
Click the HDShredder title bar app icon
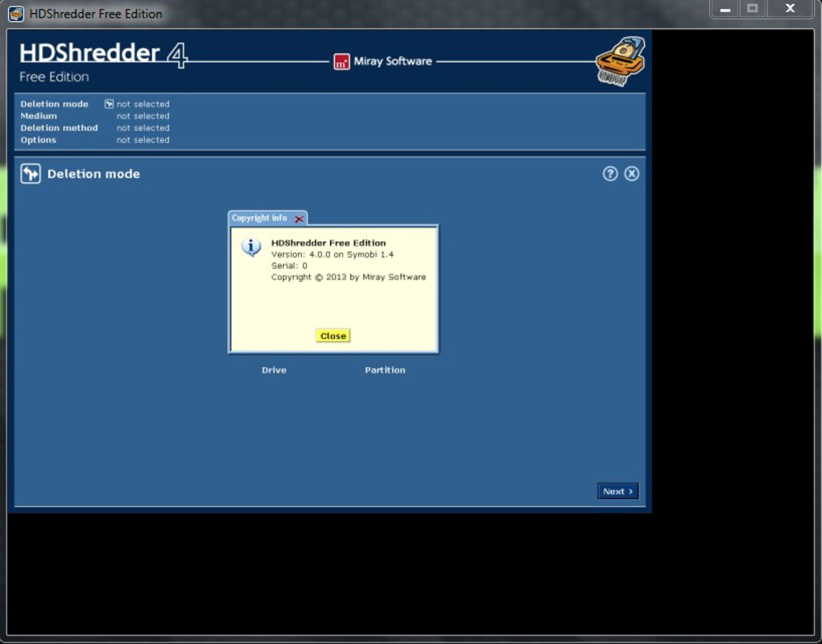coord(16,14)
